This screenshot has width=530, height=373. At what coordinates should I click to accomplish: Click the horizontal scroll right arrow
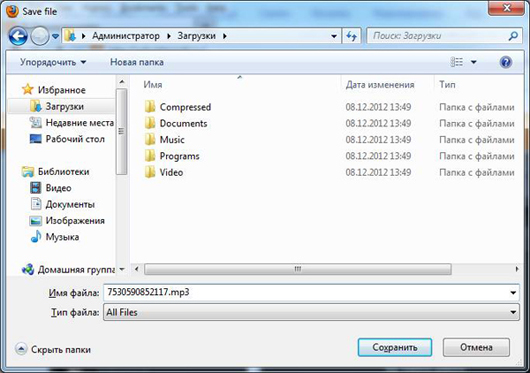click(x=516, y=269)
